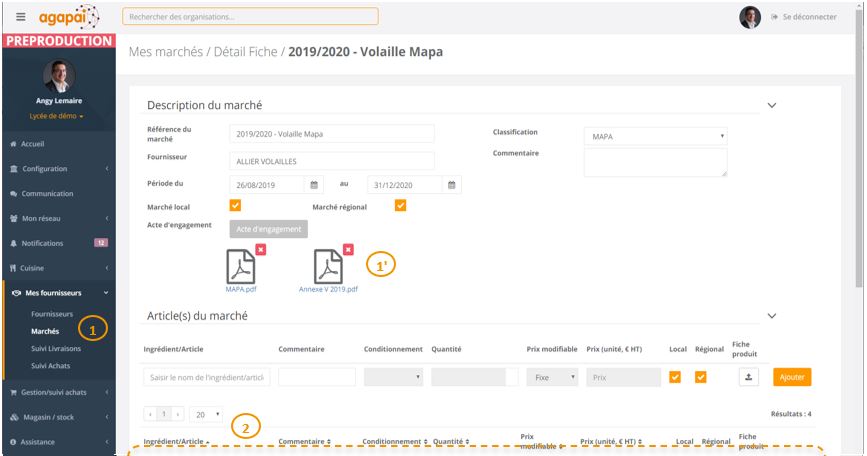This screenshot has height=456, width=867.
Task: Open the user avatar in top bar
Action: [750, 17]
